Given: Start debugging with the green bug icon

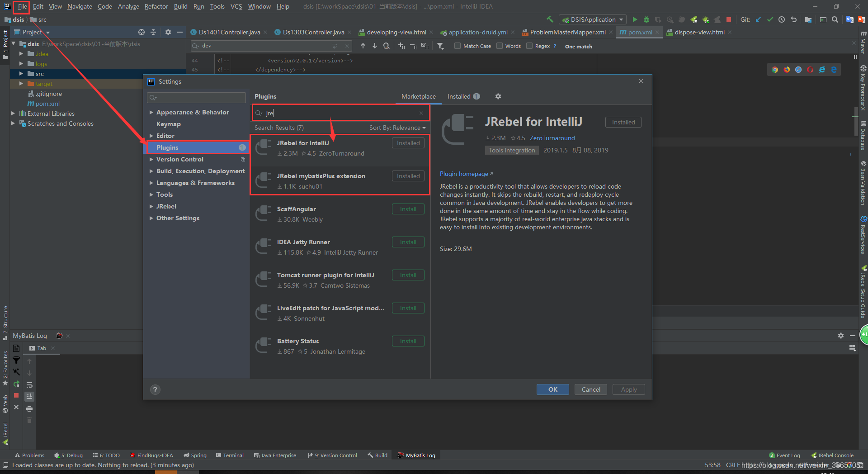Looking at the screenshot, I should [x=646, y=19].
